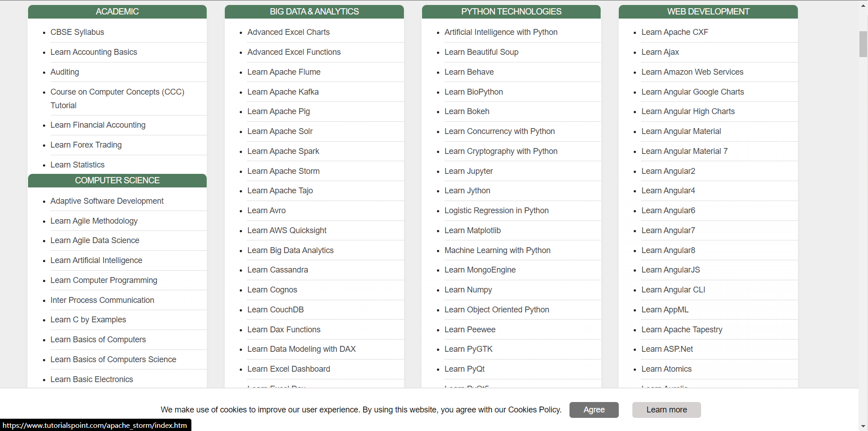Open Learn Agile Data Science link
The image size is (868, 431).
95,240
